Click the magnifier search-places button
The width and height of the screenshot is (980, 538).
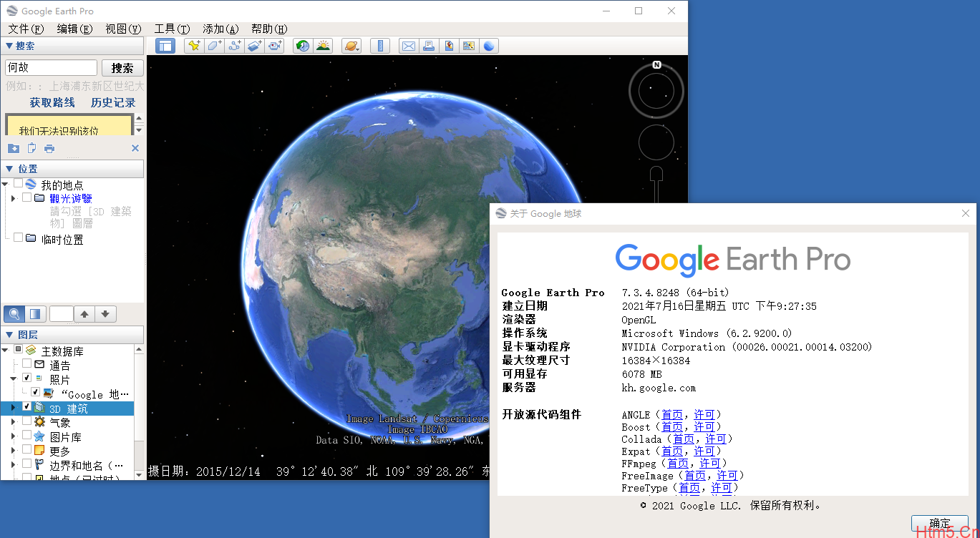[x=14, y=313]
